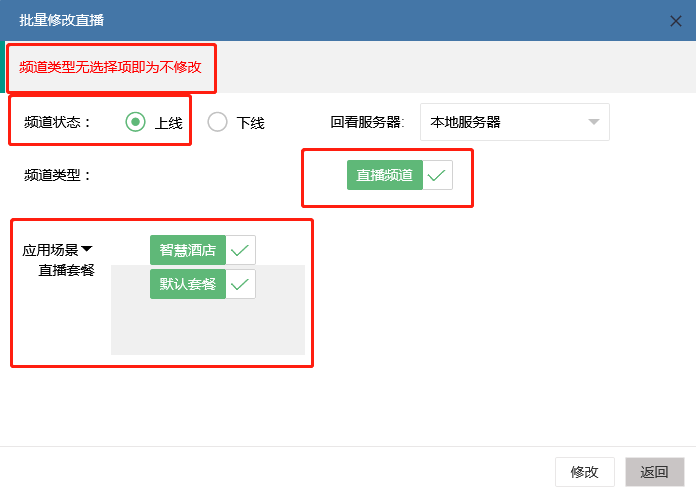
Task: Select the 下线 radio button
Action: (218, 122)
